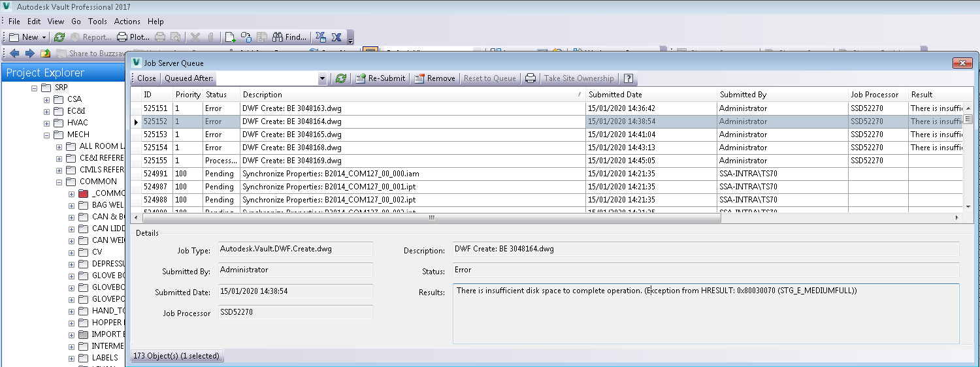
Task: Click the new file icon with green plus
Action: [x=231, y=37]
